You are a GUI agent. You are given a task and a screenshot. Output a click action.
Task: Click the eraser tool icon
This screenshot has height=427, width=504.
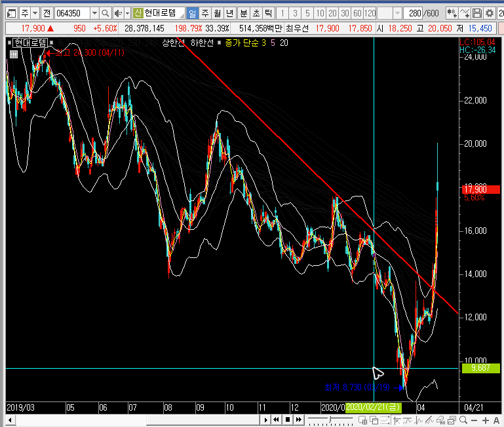pyautogui.click(x=440, y=420)
